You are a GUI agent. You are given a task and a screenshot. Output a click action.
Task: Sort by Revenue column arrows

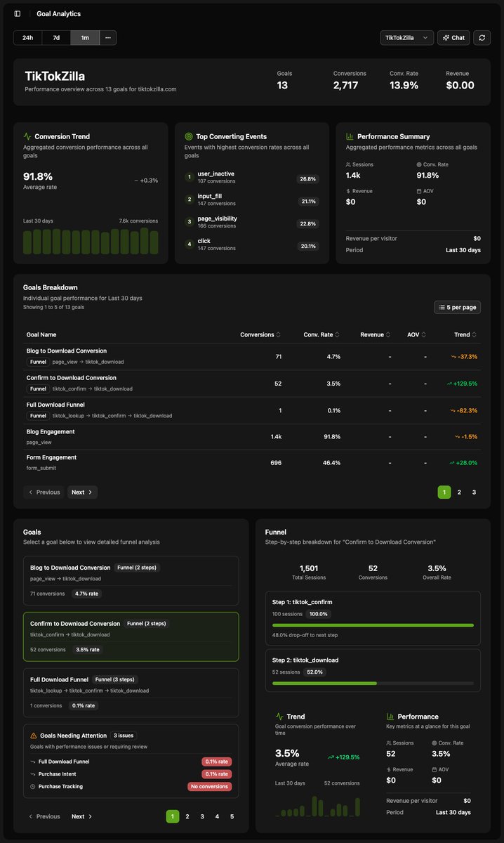tap(389, 335)
